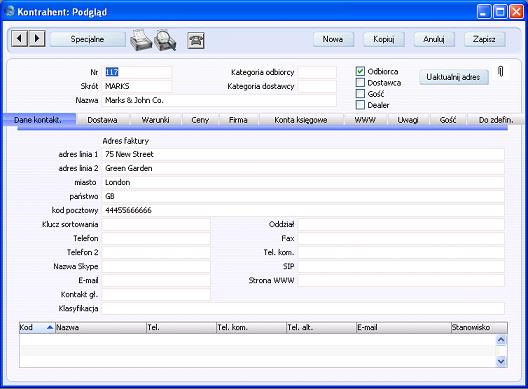Click the Kontakt gł. field

point(156,294)
